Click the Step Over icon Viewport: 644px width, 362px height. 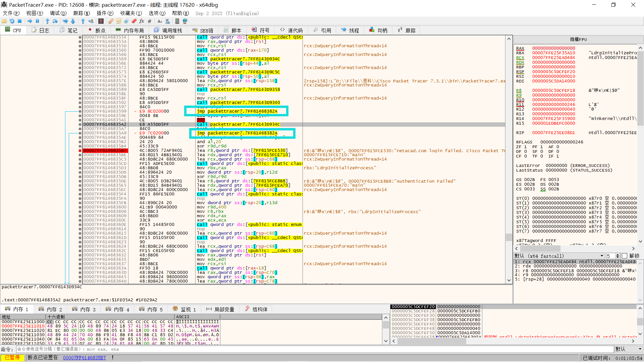click(x=55, y=21)
